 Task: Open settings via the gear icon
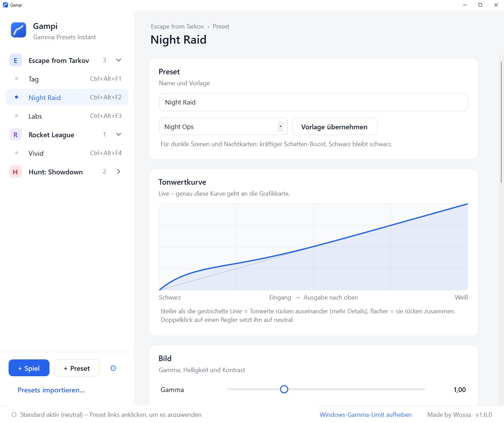(x=113, y=368)
